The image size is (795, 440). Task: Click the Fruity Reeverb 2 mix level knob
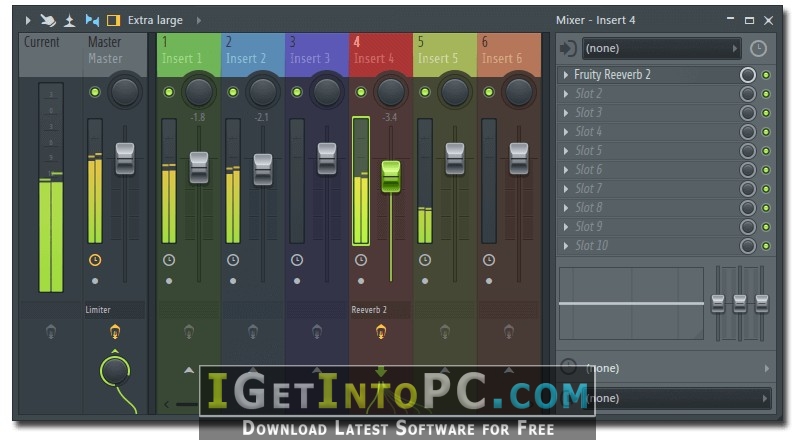coord(747,75)
